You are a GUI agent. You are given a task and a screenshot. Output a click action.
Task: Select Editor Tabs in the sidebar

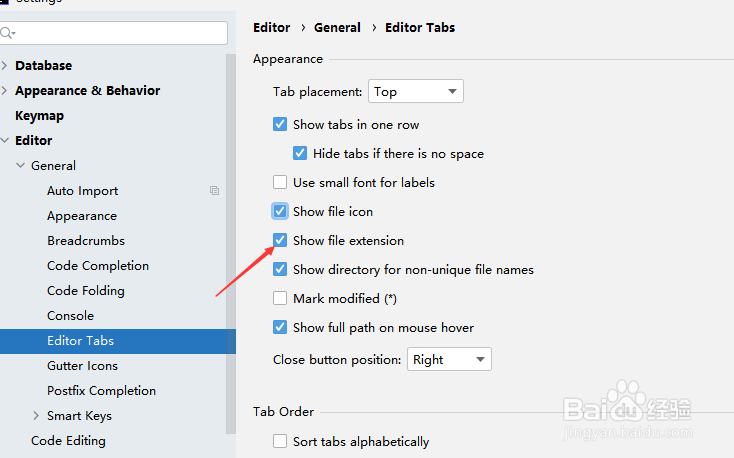(x=80, y=341)
